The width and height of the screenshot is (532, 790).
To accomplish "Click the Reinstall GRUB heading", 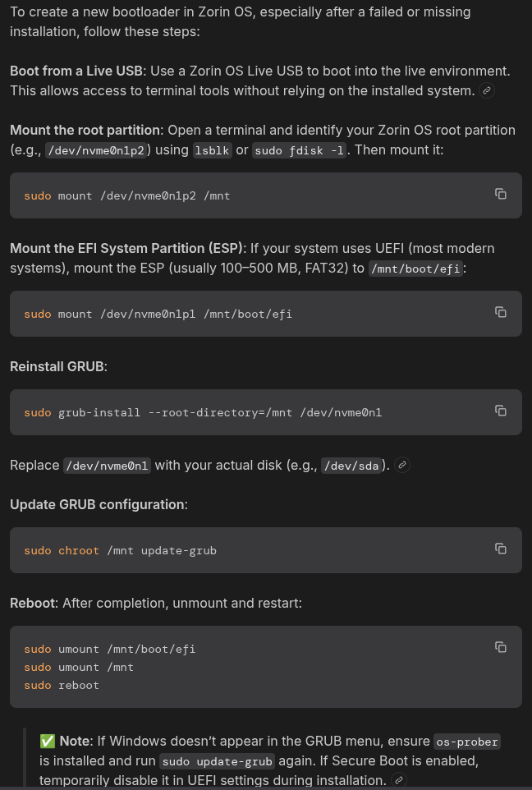I will pyautogui.click(x=58, y=366).
